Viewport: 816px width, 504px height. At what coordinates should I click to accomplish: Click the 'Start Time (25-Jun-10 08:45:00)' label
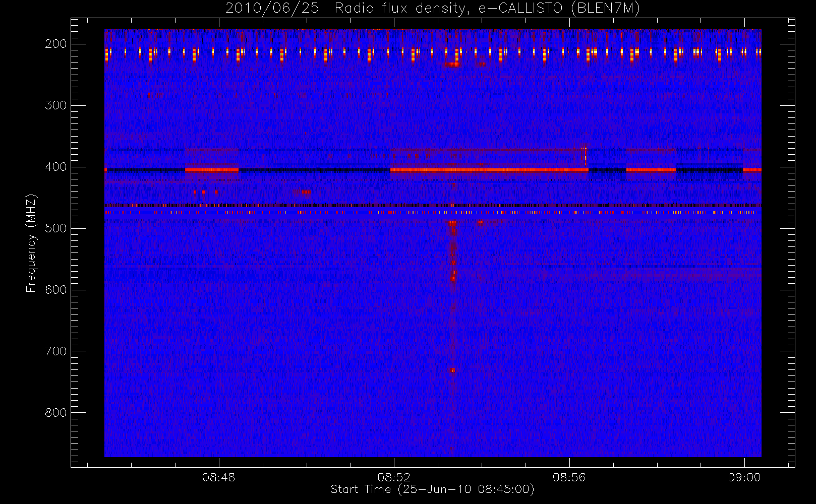pos(432,489)
